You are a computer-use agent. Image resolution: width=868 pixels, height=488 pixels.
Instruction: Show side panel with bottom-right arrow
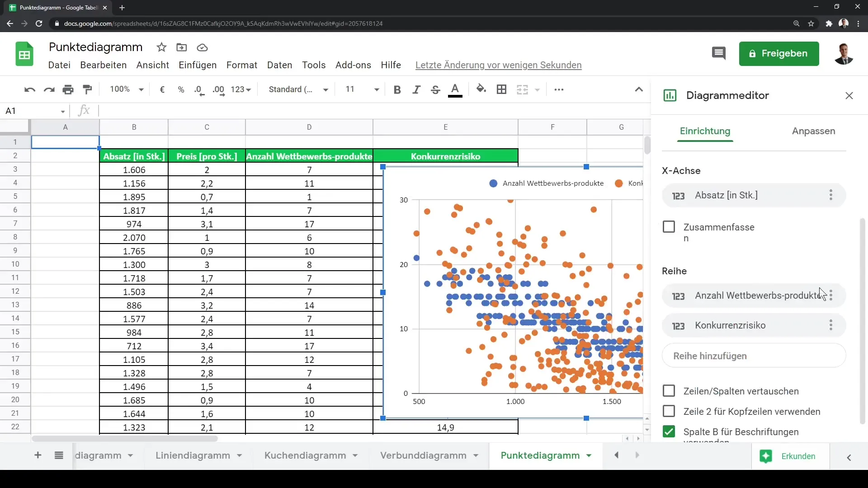pyautogui.click(x=849, y=457)
